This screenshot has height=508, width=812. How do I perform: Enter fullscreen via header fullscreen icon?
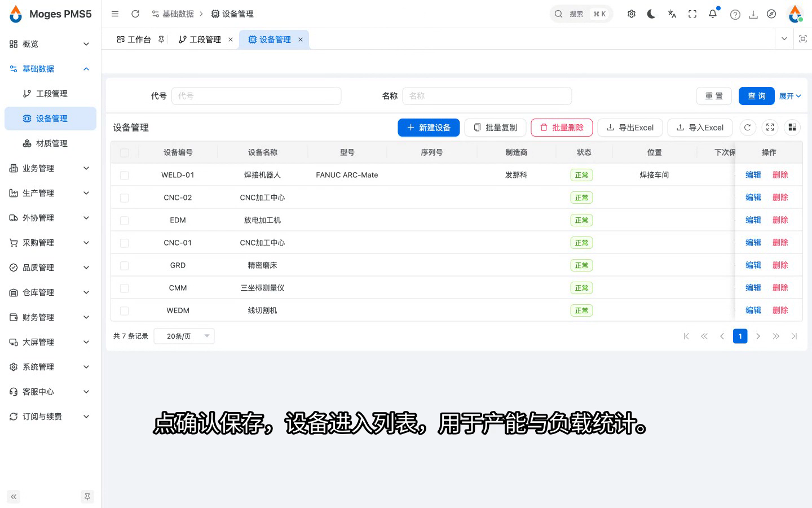coord(692,14)
